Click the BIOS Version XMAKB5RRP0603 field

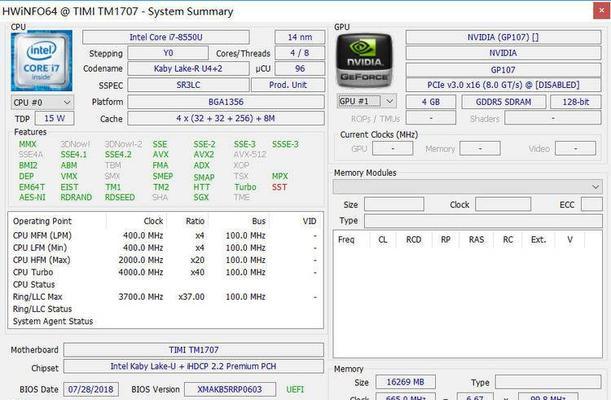coord(230,389)
